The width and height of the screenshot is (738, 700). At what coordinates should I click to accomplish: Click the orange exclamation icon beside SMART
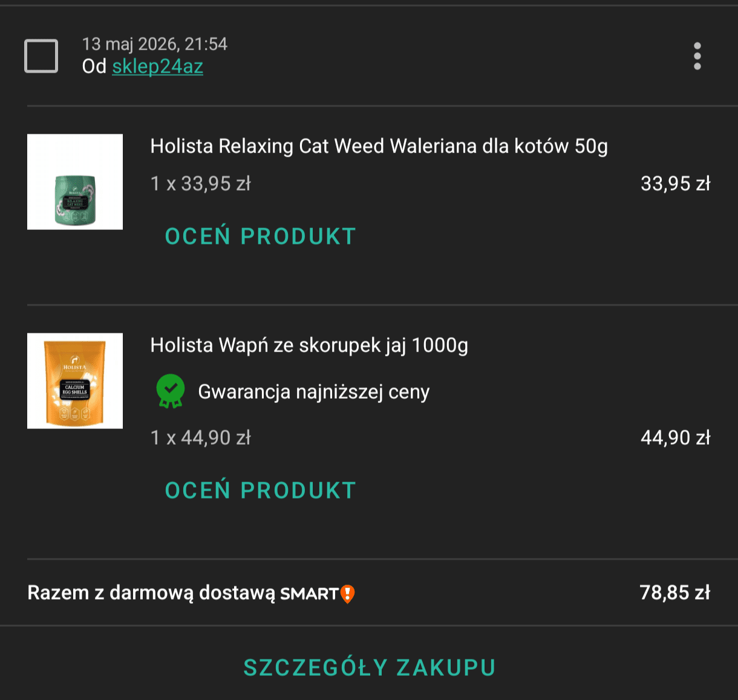pyautogui.click(x=347, y=594)
